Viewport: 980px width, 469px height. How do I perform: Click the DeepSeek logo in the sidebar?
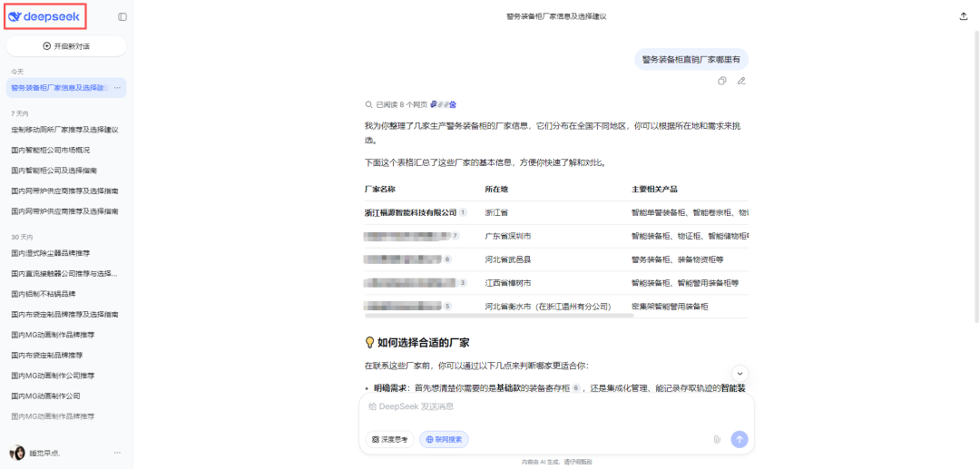pos(44,16)
